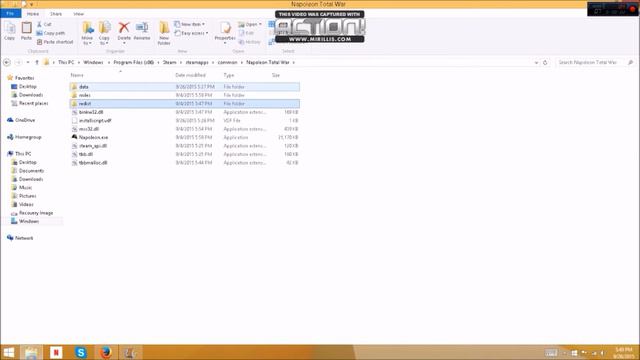Open Recovery Image drive in sidebar
This screenshot has width=640, height=360.
[36, 213]
